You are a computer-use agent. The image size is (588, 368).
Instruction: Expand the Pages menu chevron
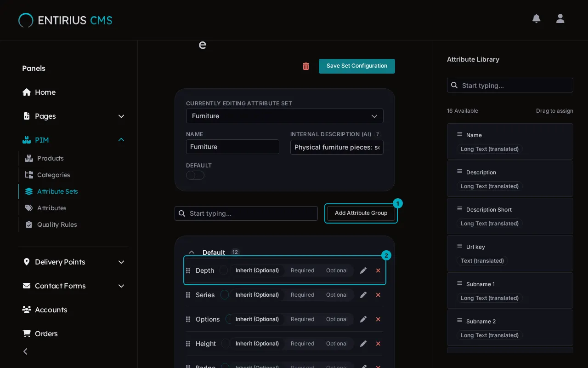121,116
